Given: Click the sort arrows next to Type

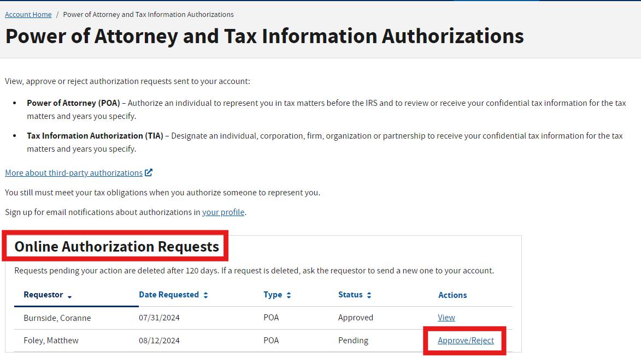Looking at the screenshot, I should coord(290,294).
